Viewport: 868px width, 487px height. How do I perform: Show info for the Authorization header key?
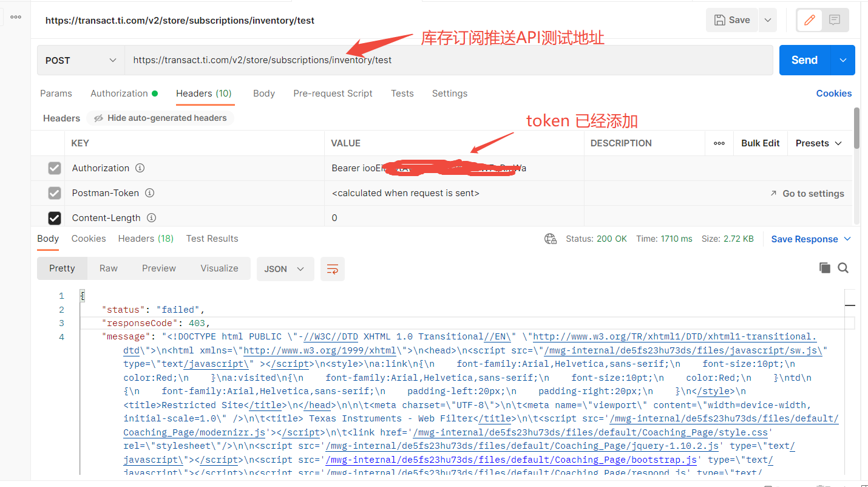click(x=140, y=168)
